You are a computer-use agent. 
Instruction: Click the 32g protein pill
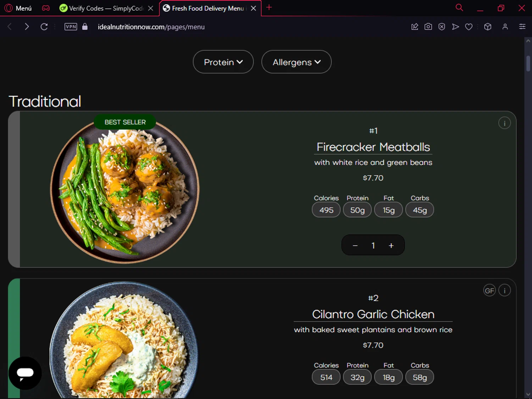click(358, 377)
